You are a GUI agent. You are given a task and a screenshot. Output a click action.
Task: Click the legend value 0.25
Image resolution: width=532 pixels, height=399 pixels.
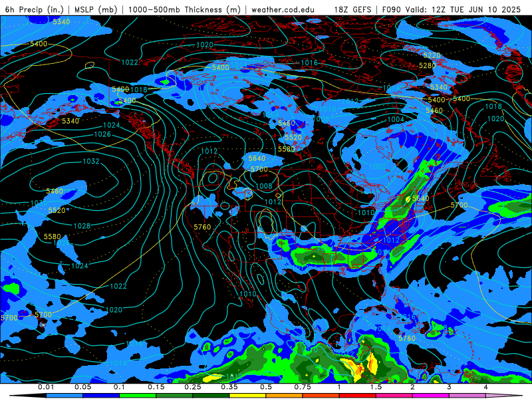click(x=193, y=387)
